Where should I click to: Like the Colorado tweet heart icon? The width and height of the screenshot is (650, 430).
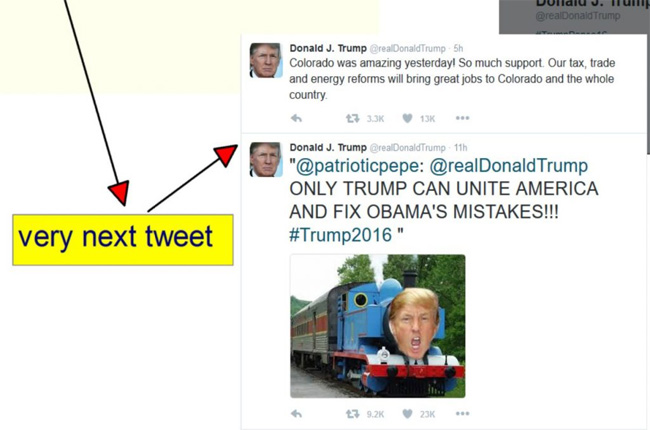(407, 119)
